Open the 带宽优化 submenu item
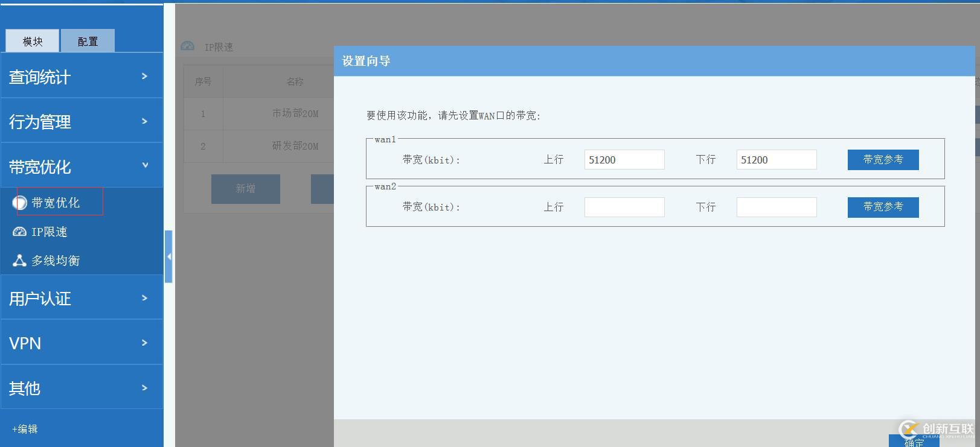980x447 pixels. tap(56, 203)
